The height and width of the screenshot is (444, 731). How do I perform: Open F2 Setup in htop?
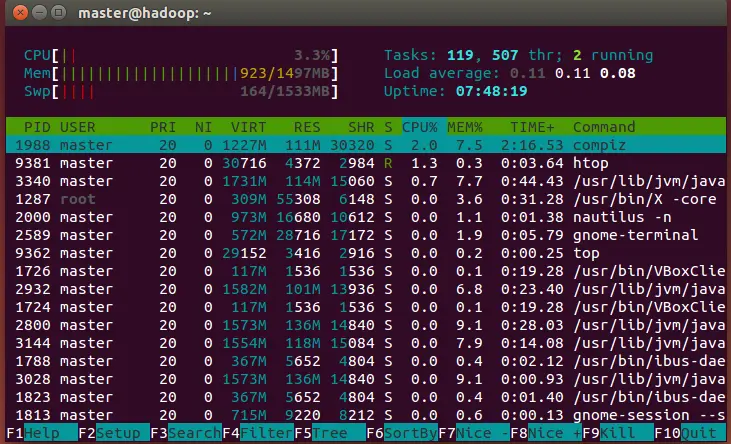click(114, 433)
